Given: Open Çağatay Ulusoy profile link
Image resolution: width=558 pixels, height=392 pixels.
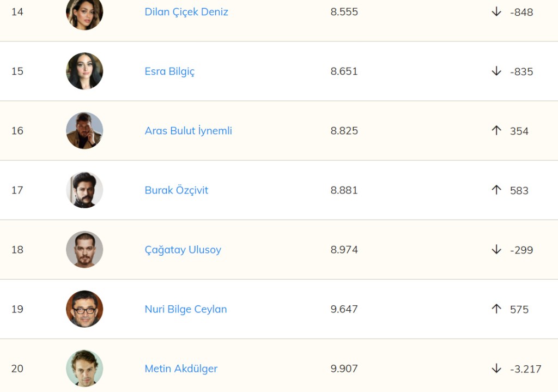Looking at the screenshot, I should (183, 250).
